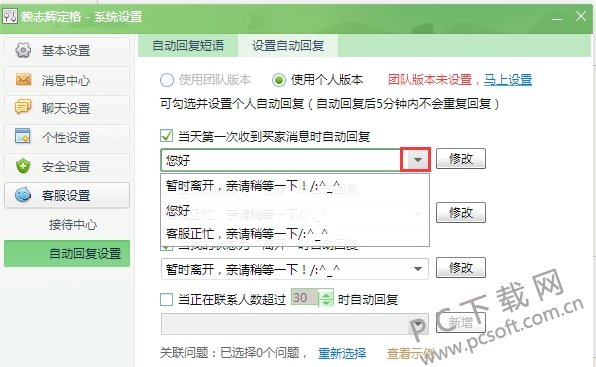Click 修改 beside the 您好 reply
Image resolution: width=596 pixels, height=367 pixels.
(461, 158)
